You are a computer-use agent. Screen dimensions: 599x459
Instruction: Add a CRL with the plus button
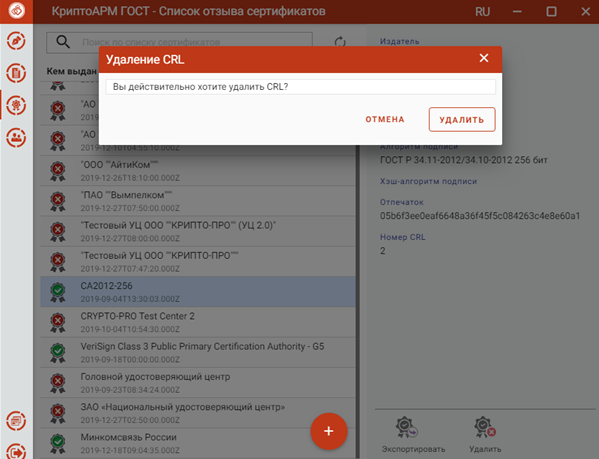[x=329, y=431]
